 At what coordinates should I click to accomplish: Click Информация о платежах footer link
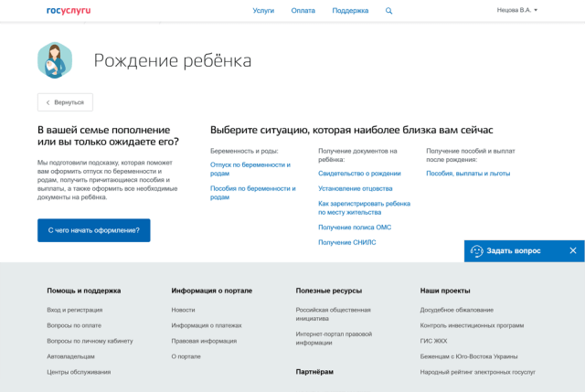[x=207, y=325]
